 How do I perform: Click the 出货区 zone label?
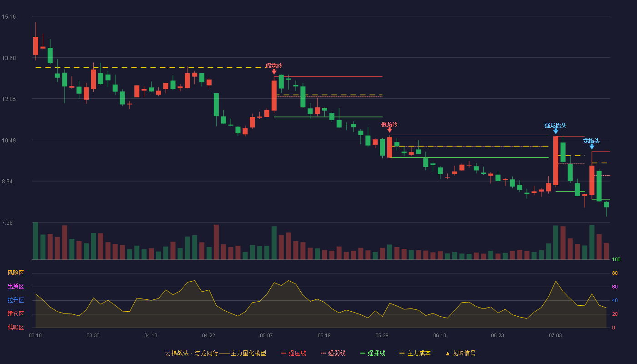pyautogui.click(x=15, y=287)
